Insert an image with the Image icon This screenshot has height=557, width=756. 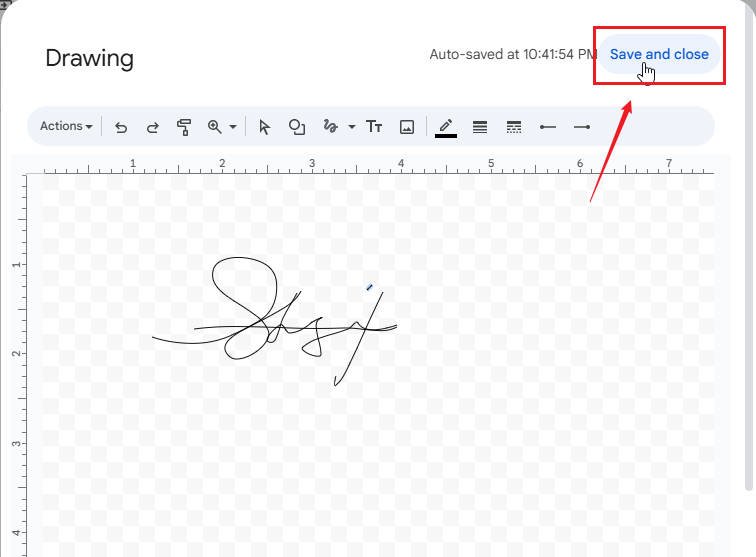pos(407,127)
